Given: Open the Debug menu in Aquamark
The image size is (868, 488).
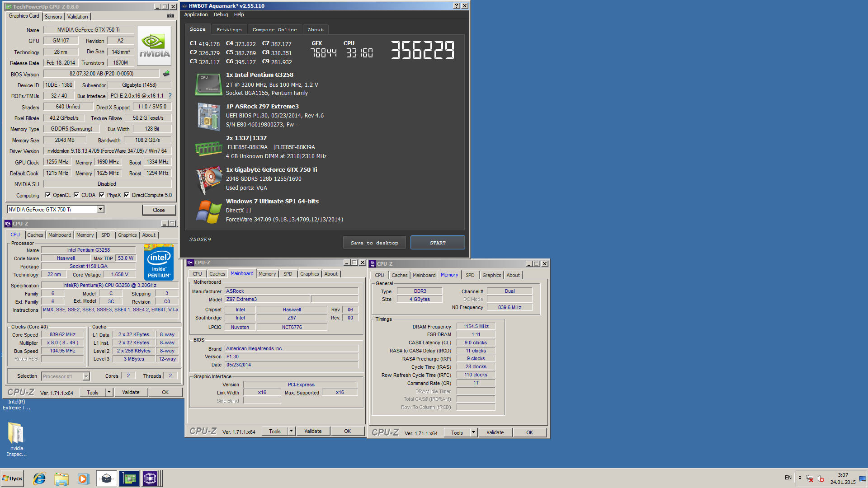Looking at the screenshot, I should tap(221, 14).
